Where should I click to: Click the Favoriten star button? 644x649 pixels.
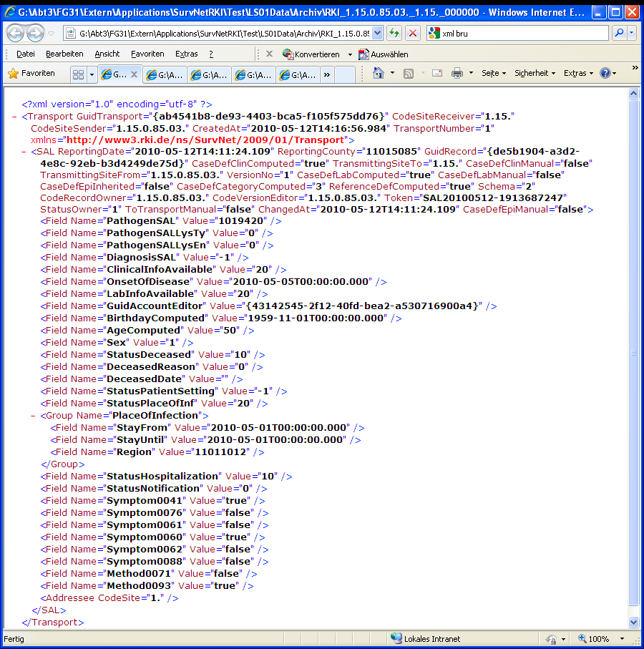tap(31, 73)
